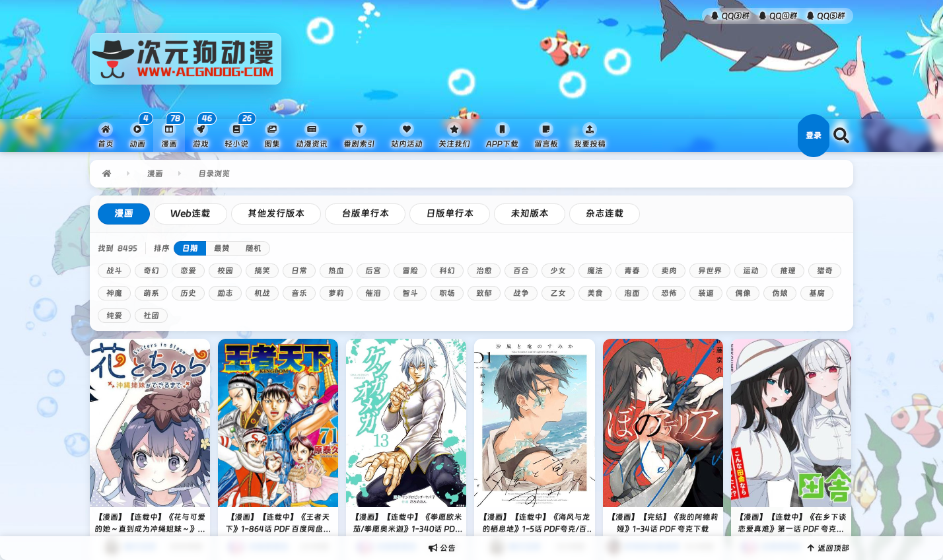This screenshot has width=943, height=560.
Task: Open the 公告 announcement in the bottom bar
Action: (x=442, y=548)
